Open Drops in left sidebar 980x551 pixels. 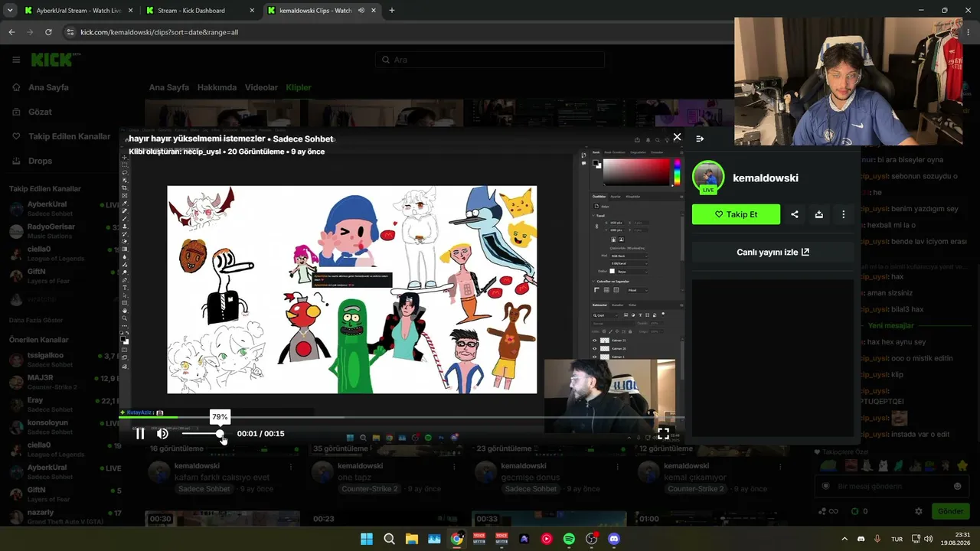point(41,161)
